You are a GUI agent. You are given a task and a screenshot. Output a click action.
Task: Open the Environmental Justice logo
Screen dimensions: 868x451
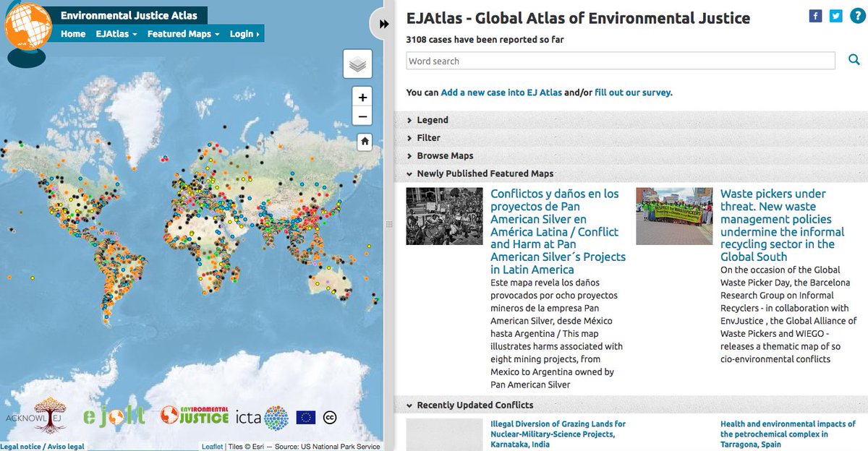(x=195, y=415)
